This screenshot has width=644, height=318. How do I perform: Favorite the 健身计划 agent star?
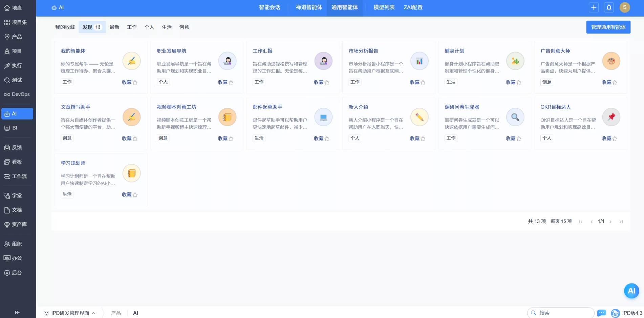[x=519, y=82]
